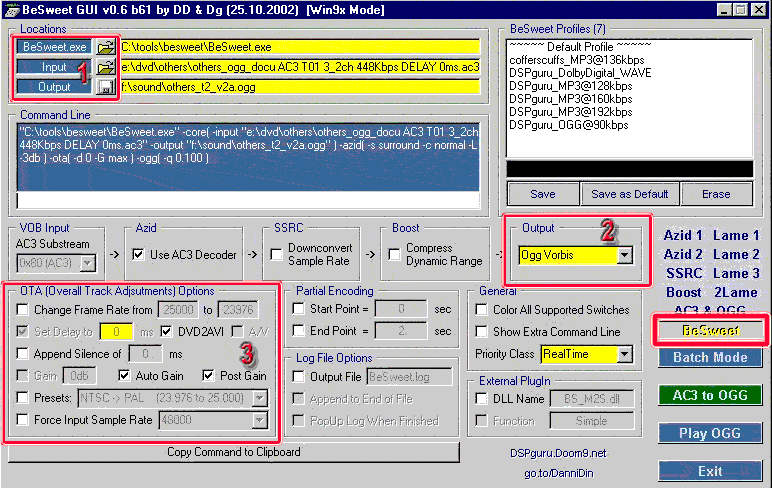
Task: Click Save as Default button
Action: tap(630, 194)
